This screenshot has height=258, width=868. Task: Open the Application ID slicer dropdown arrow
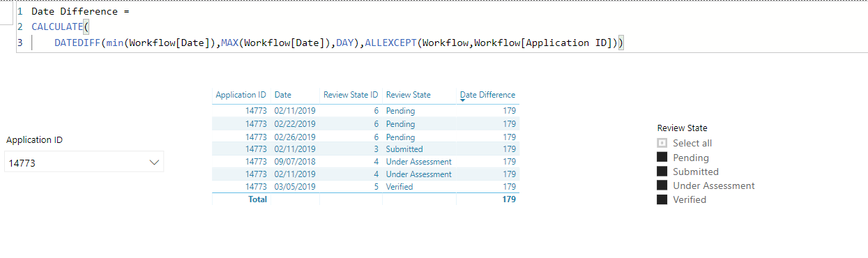tap(154, 162)
